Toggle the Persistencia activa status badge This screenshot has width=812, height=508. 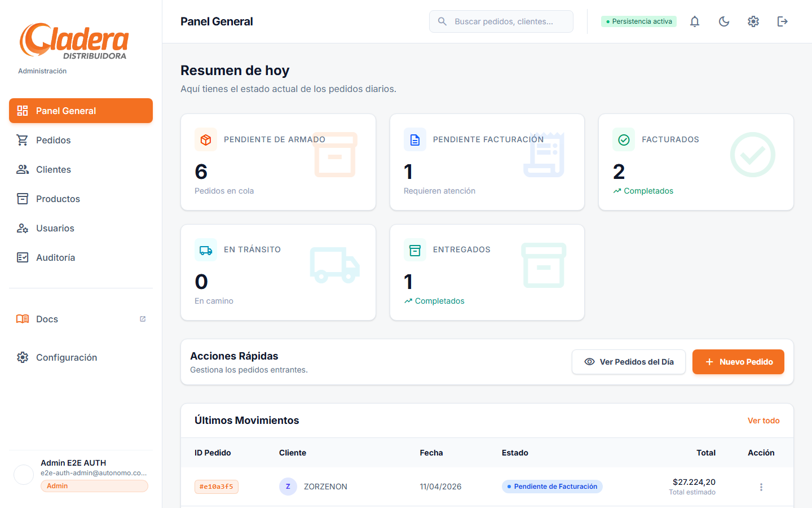[638, 21]
